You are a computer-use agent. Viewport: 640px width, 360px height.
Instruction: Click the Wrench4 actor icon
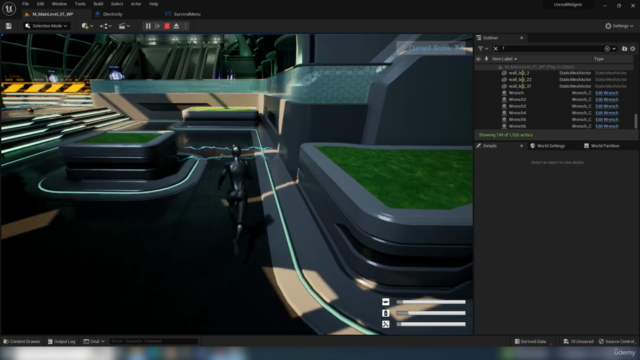click(504, 113)
